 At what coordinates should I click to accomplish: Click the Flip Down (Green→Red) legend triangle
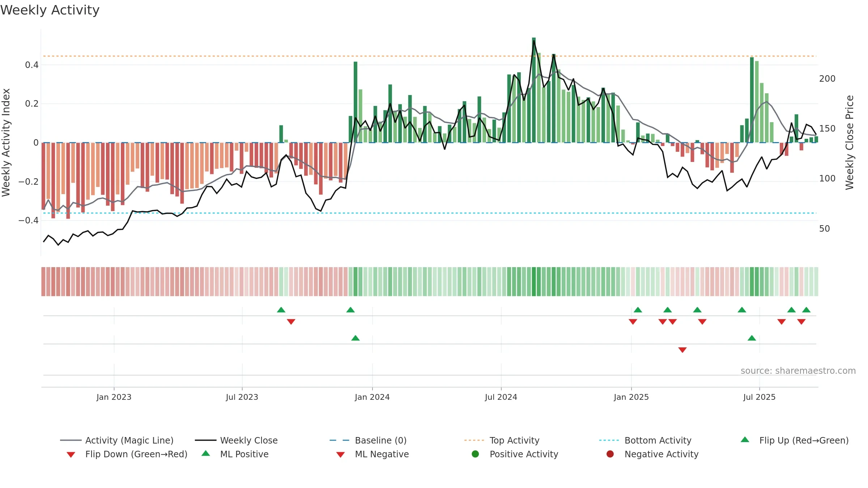click(x=71, y=455)
